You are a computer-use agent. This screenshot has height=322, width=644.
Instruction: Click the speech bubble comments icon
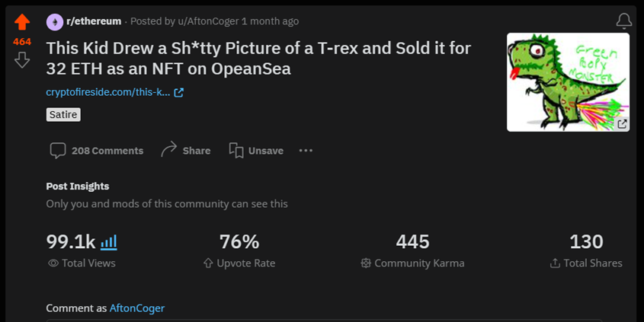coord(57,151)
